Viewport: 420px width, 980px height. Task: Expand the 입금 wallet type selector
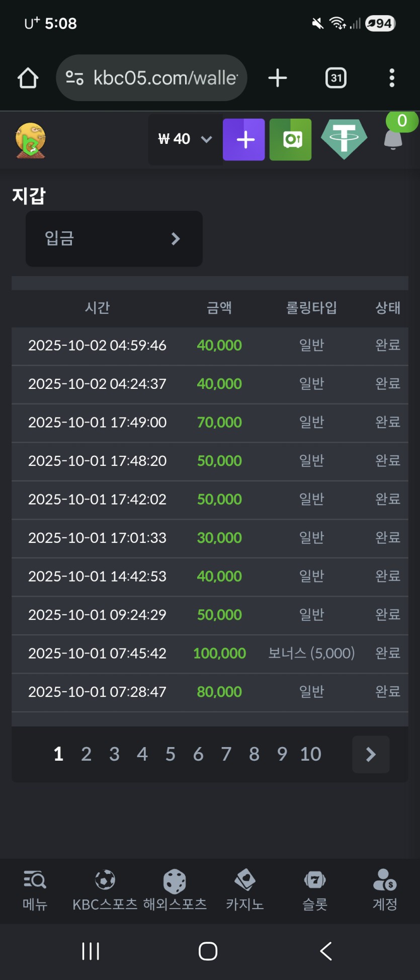point(114,238)
